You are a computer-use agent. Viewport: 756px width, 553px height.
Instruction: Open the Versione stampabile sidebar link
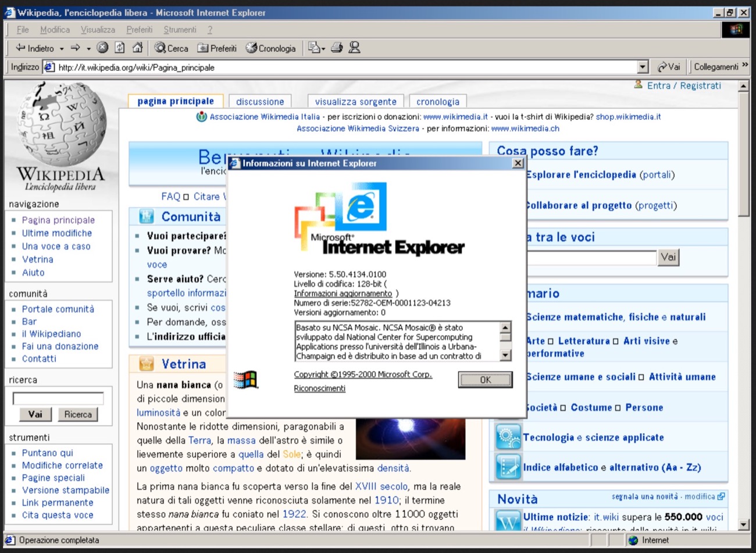[x=66, y=490]
